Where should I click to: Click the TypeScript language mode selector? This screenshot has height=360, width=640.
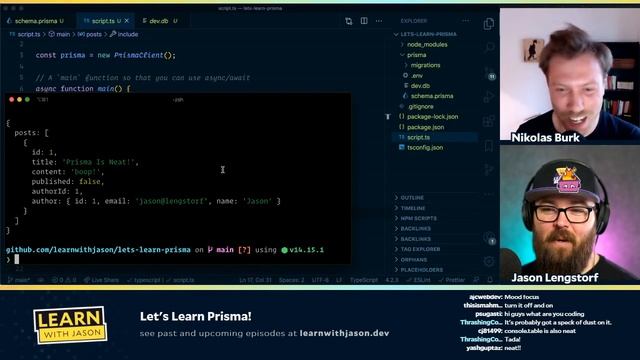pyautogui.click(x=364, y=280)
